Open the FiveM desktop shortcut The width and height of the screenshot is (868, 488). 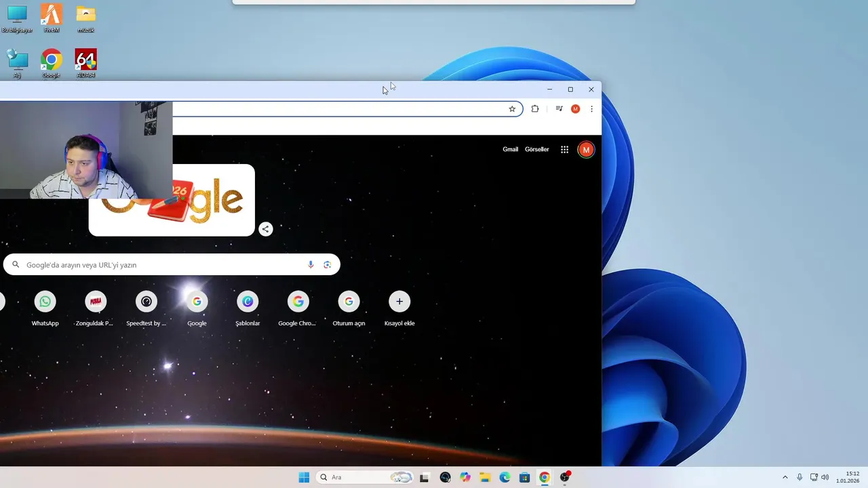[51, 18]
